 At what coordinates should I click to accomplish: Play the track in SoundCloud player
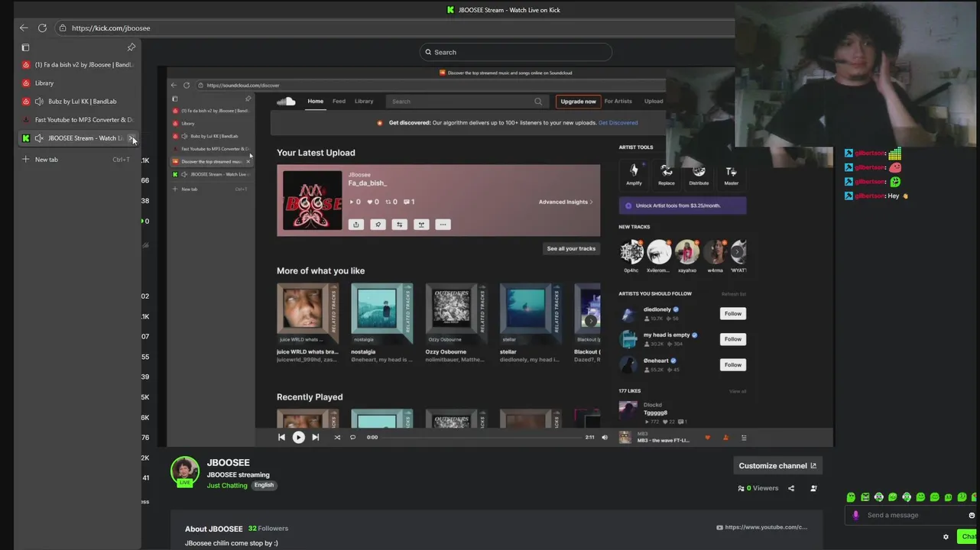point(298,438)
